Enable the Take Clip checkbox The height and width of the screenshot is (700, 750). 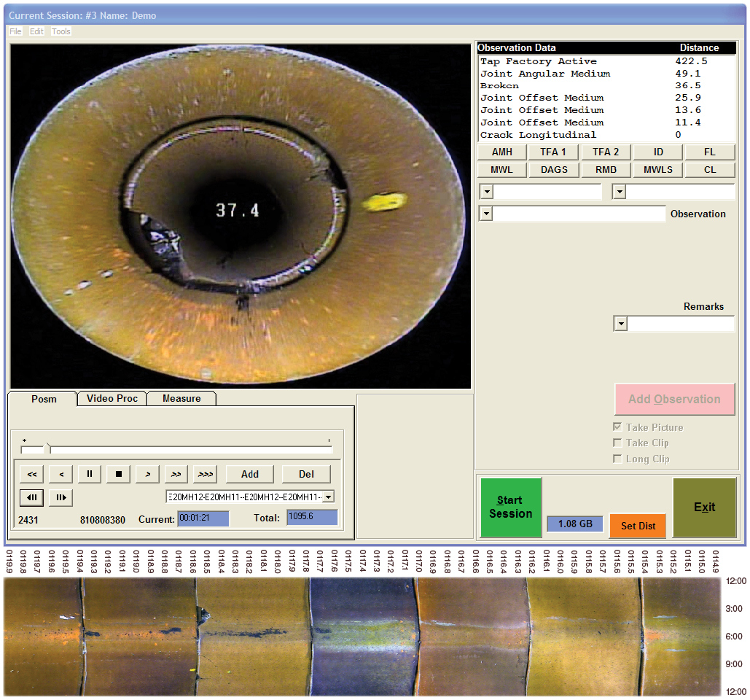pyautogui.click(x=618, y=443)
